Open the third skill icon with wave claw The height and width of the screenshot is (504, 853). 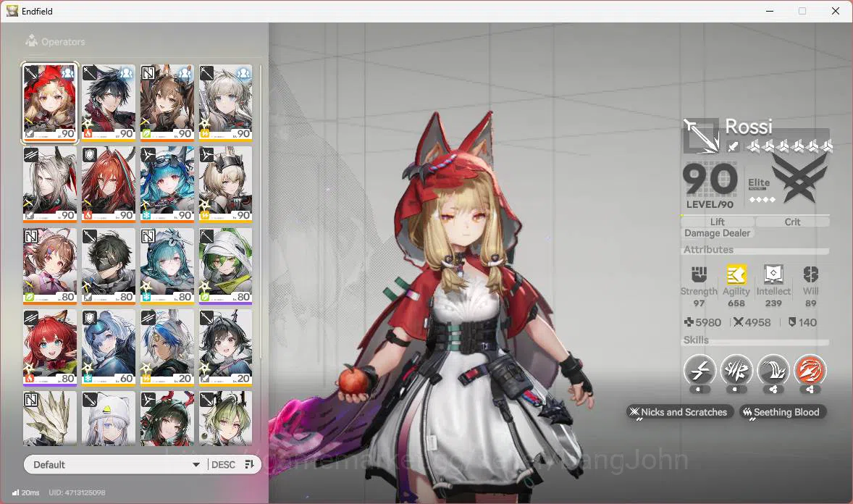click(x=773, y=371)
